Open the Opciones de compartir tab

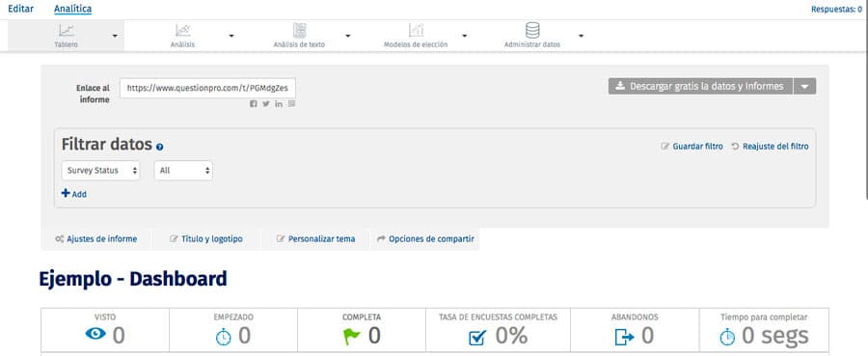[x=425, y=239]
